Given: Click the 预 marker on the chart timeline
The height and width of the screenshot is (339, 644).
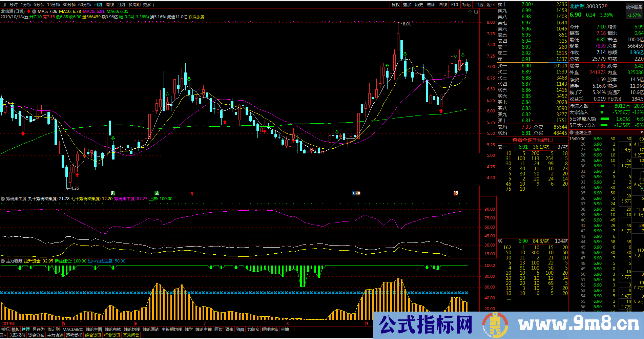Looking at the screenshot, I should coord(456,193).
